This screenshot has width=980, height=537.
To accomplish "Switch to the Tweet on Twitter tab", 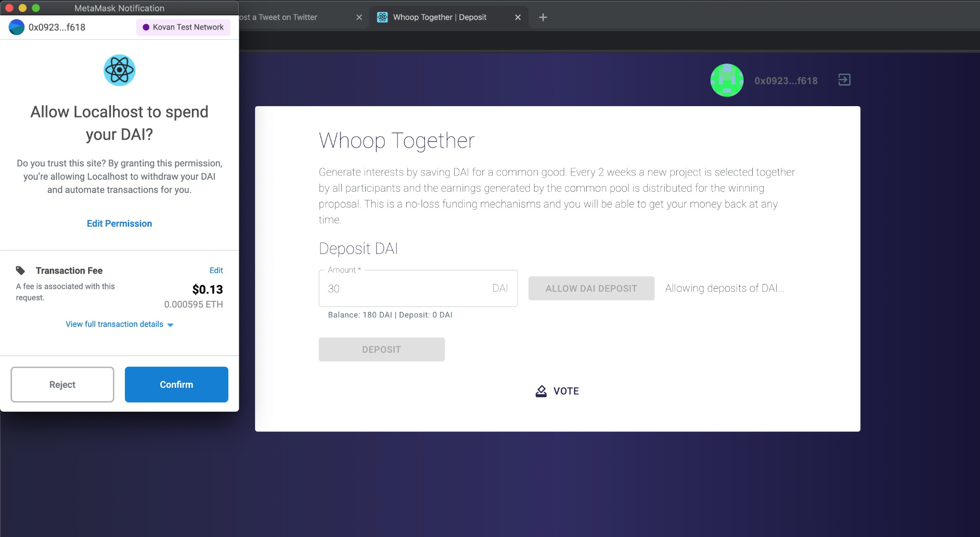I will [x=287, y=17].
